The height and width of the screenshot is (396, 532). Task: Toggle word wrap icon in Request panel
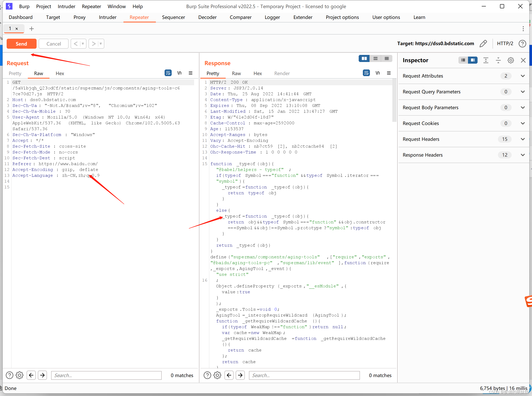point(168,73)
